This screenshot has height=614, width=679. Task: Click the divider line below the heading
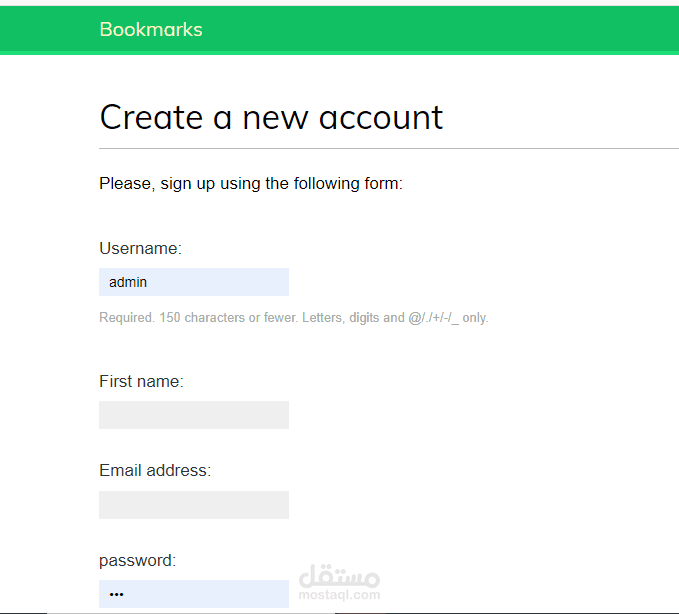389,148
